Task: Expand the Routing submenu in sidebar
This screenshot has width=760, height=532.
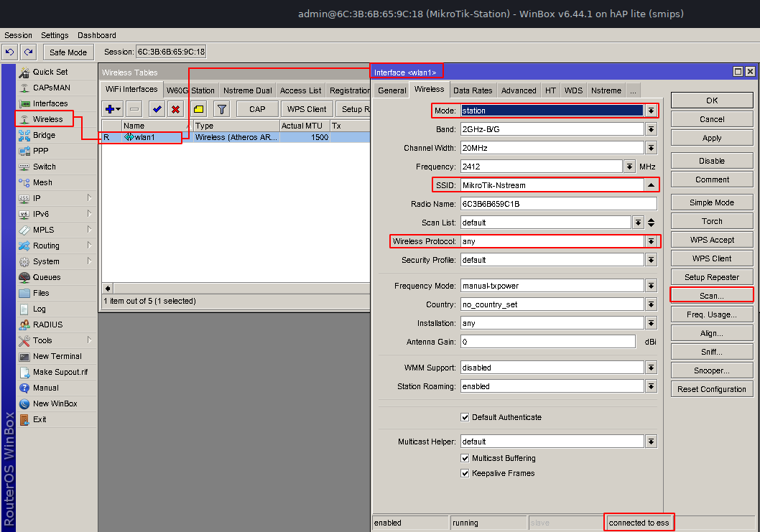Action: tap(89, 245)
